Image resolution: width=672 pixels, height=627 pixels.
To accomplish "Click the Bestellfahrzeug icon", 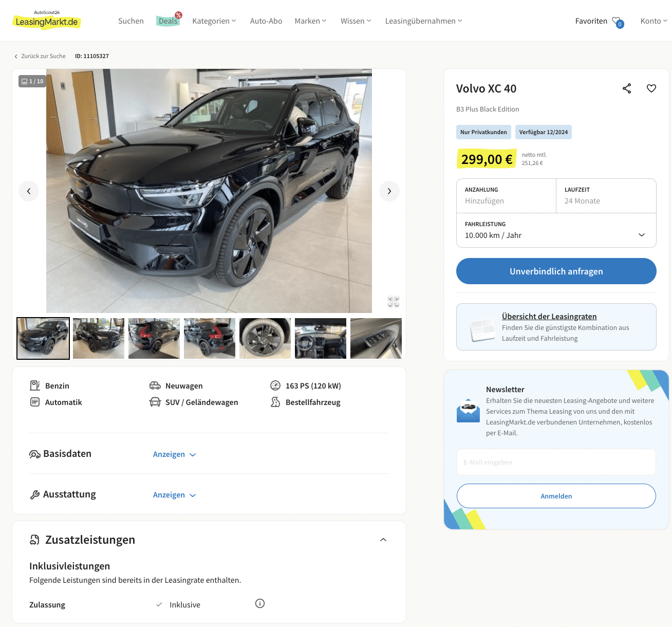I will [275, 402].
